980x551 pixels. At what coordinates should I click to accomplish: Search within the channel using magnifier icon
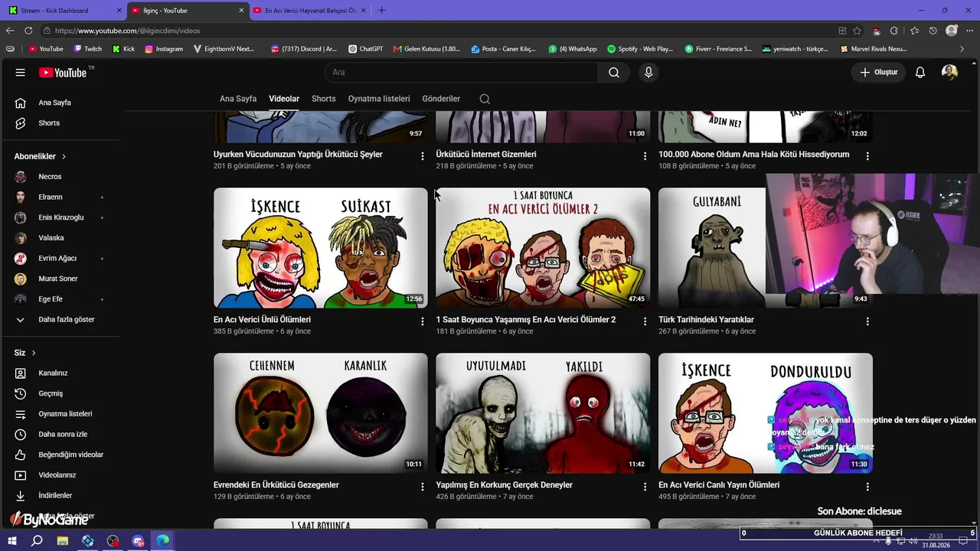(485, 99)
